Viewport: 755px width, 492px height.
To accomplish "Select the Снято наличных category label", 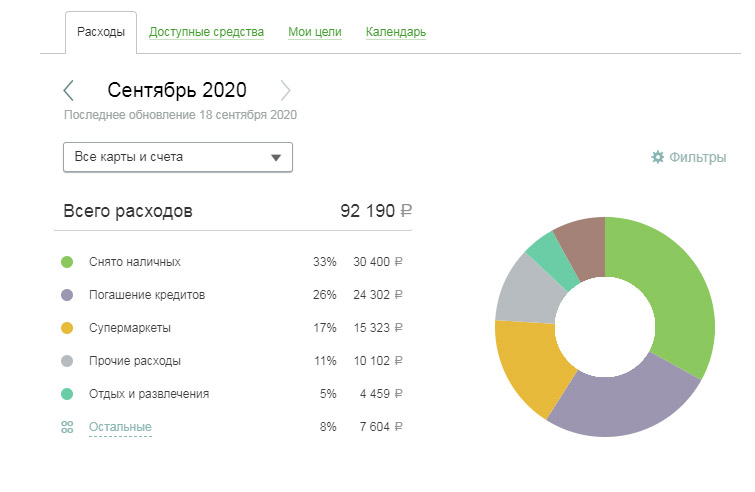I will (x=135, y=262).
